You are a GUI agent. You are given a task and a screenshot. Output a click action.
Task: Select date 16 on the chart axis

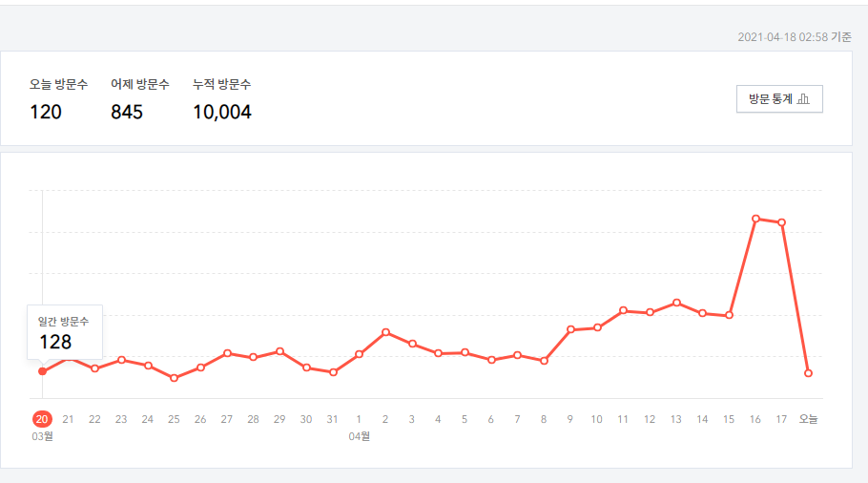(x=755, y=419)
